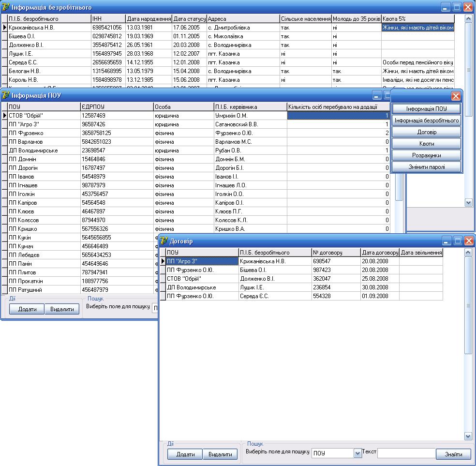Open the Квоти form from menu
Screen dimensions: 476x466
coord(426,144)
